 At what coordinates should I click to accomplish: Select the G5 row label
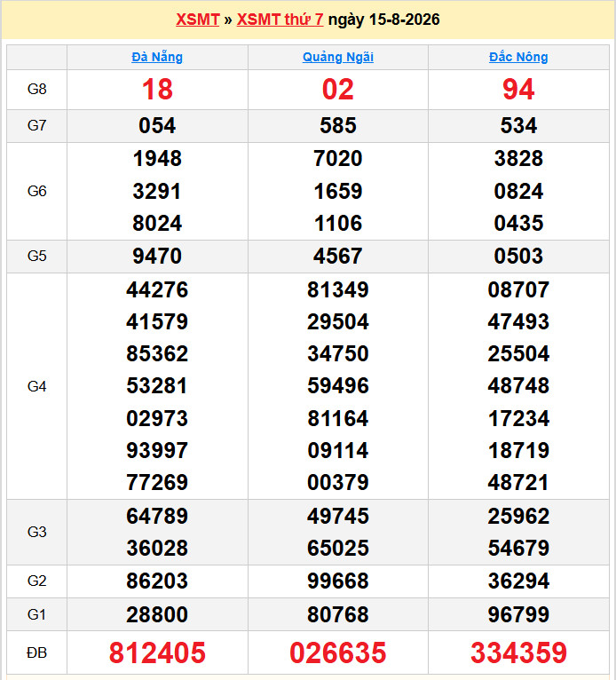[x=37, y=257]
